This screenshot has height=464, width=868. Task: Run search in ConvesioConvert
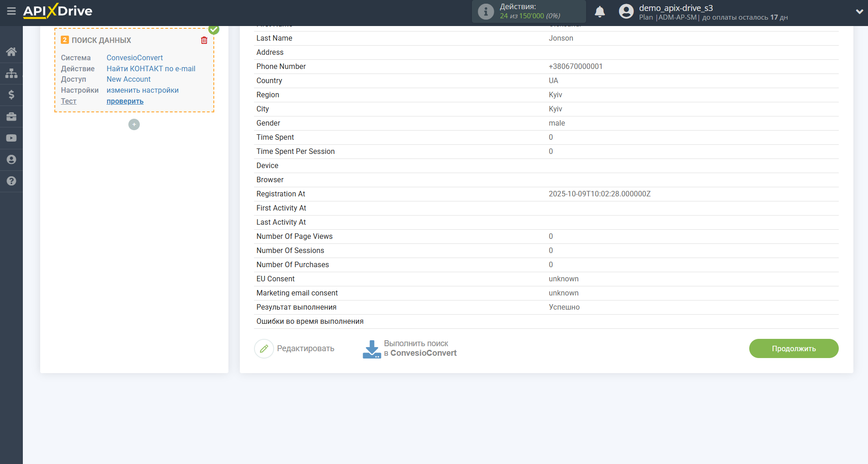point(410,348)
